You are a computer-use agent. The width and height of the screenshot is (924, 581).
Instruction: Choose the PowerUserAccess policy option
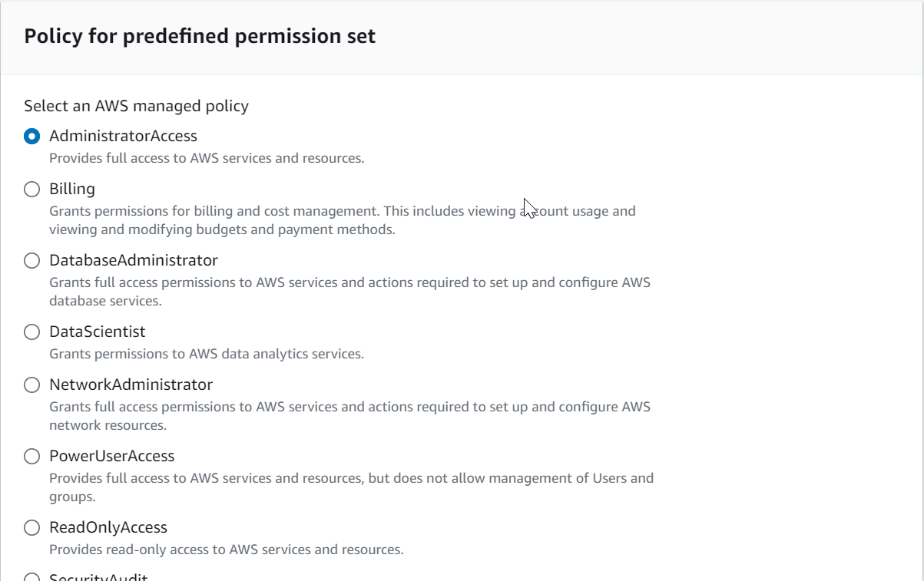pos(31,457)
